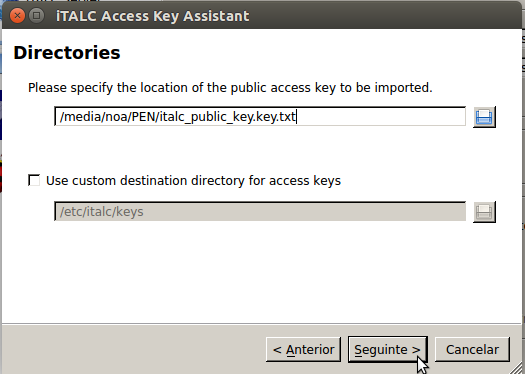This screenshot has height=374, width=525.
Task: Click the empty white area below the destination field
Action: click(260, 271)
